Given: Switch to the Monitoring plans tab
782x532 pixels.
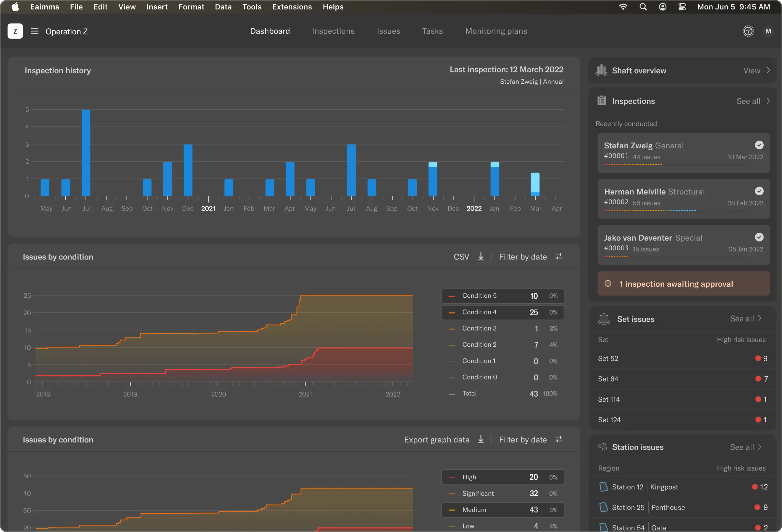Looking at the screenshot, I should click(x=496, y=31).
